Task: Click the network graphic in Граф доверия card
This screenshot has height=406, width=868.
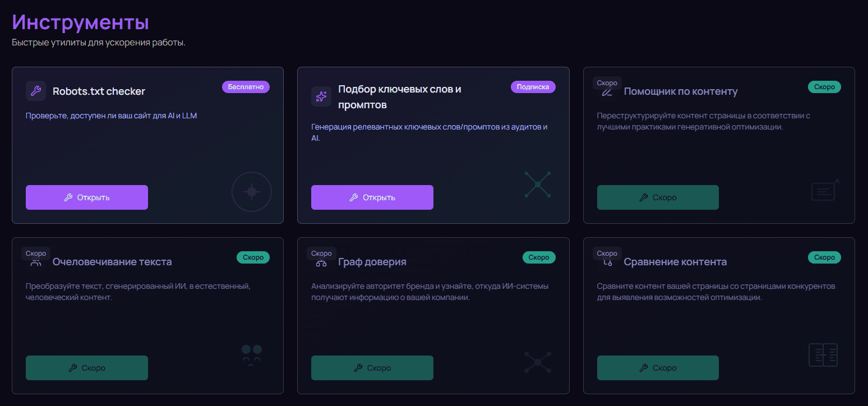Action: pyautogui.click(x=538, y=362)
